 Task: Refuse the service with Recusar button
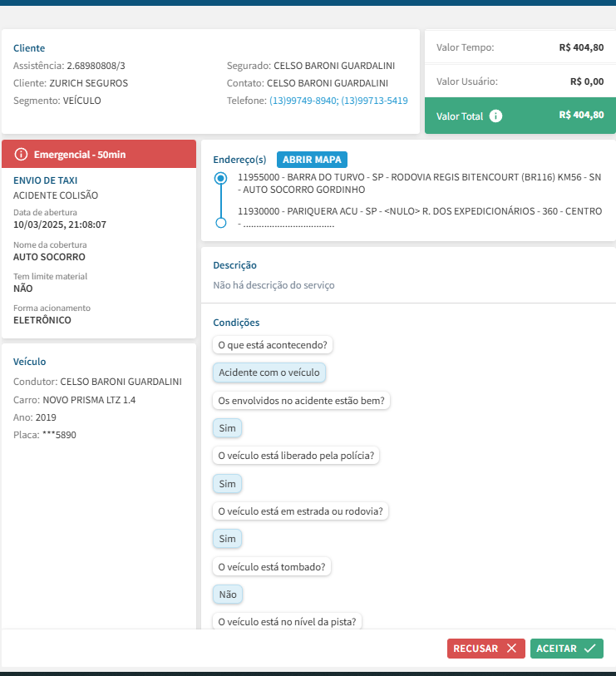coord(485,649)
